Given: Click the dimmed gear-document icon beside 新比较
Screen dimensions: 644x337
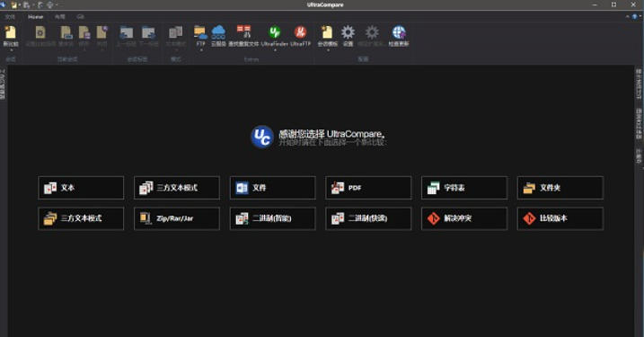Looking at the screenshot, I should pos(40,32).
